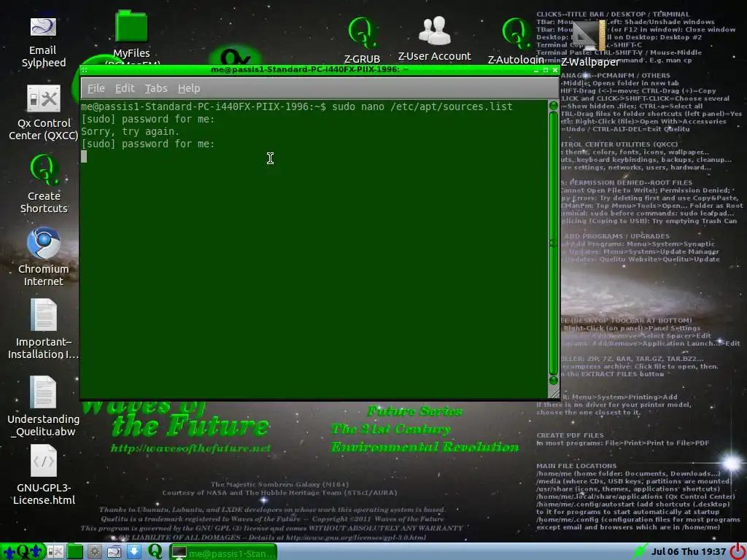
Task: Click the blue download arrow icon in the panel
Action: coord(134,552)
